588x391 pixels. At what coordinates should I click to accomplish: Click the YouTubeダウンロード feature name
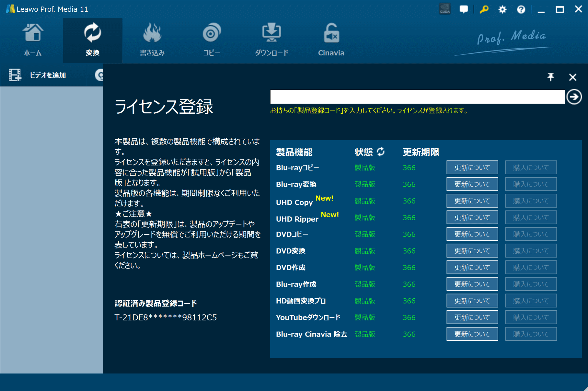tap(308, 317)
